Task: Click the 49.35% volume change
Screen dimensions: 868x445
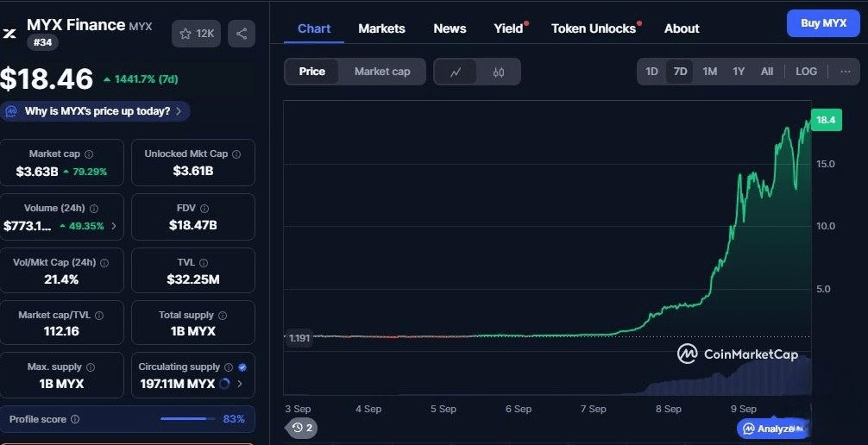Action: coord(85,226)
